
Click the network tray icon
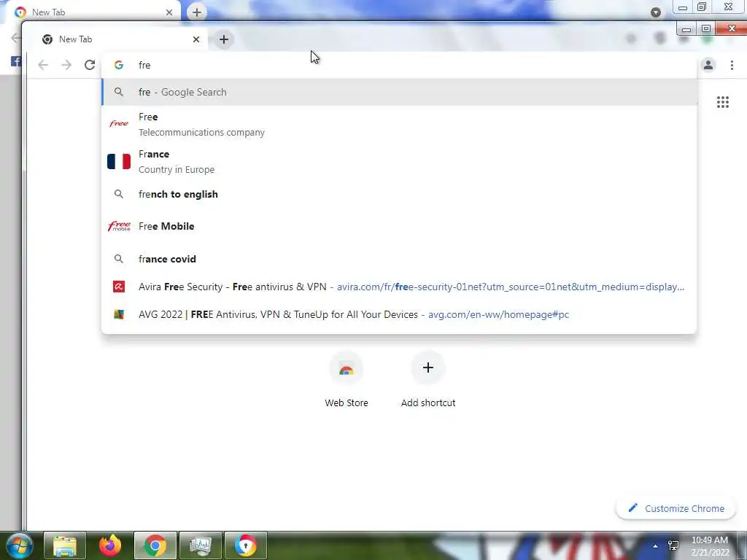point(673,545)
